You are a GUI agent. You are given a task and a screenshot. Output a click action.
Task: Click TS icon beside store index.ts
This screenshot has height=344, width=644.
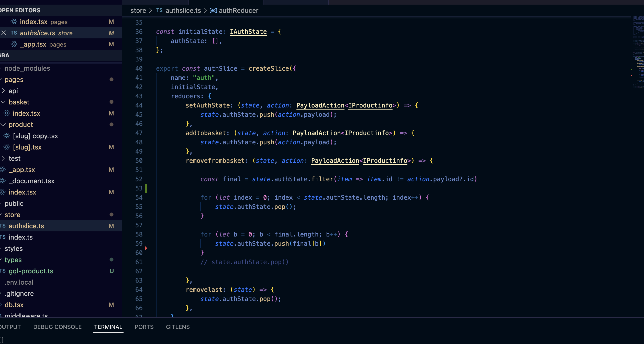pos(3,237)
